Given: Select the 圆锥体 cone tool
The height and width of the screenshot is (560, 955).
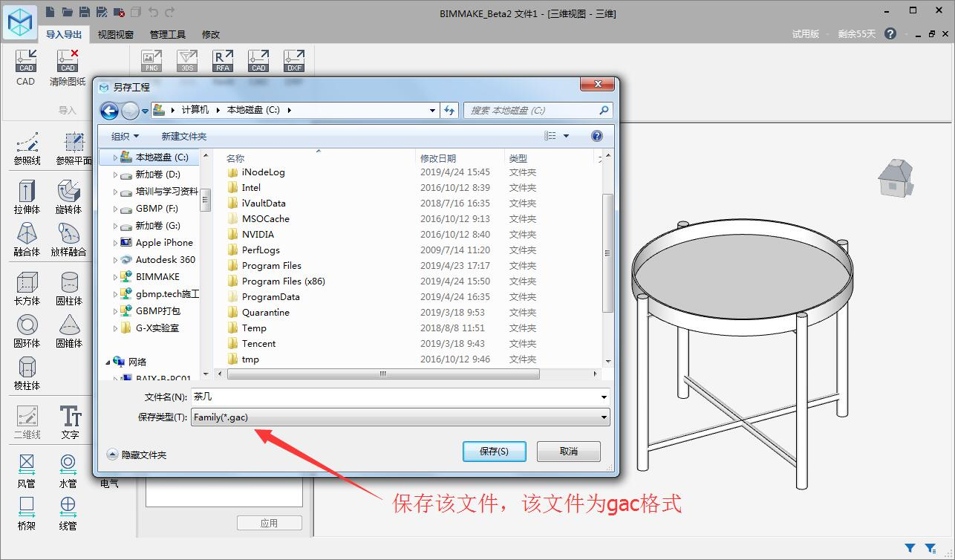Looking at the screenshot, I should coord(68,331).
